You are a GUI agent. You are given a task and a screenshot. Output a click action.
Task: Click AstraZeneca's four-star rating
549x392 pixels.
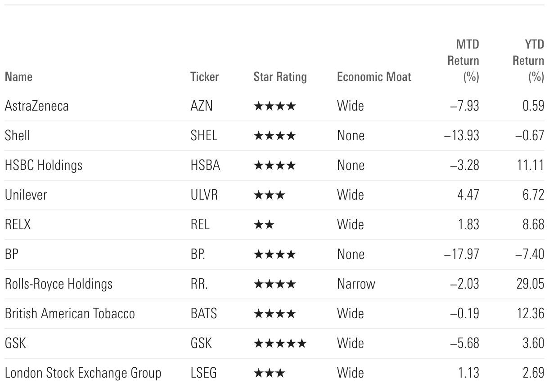pos(274,106)
